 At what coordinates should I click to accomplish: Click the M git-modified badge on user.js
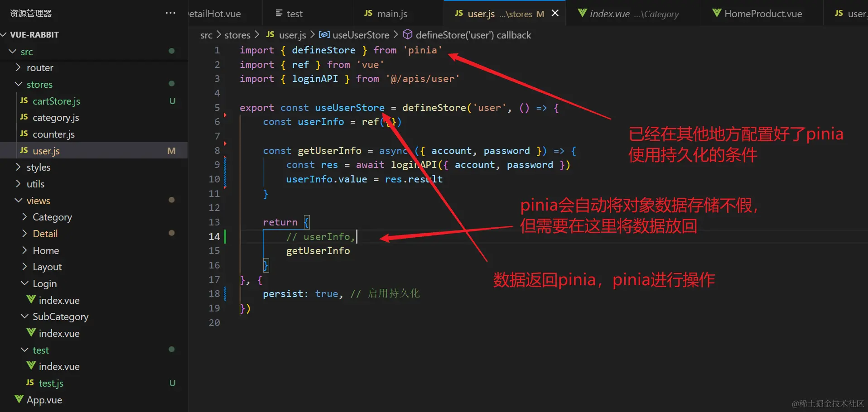(171, 151)
